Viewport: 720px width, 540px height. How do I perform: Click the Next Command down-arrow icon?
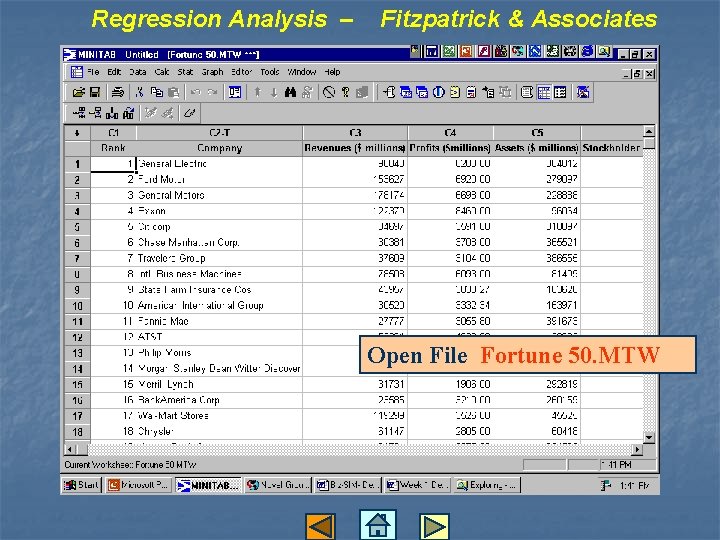pos(274,92)
